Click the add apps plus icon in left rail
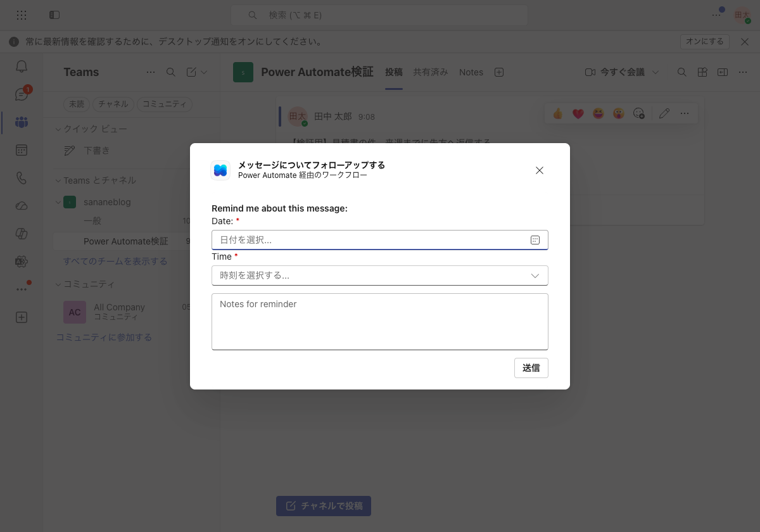The image size is (760, 532). point(22,317)
